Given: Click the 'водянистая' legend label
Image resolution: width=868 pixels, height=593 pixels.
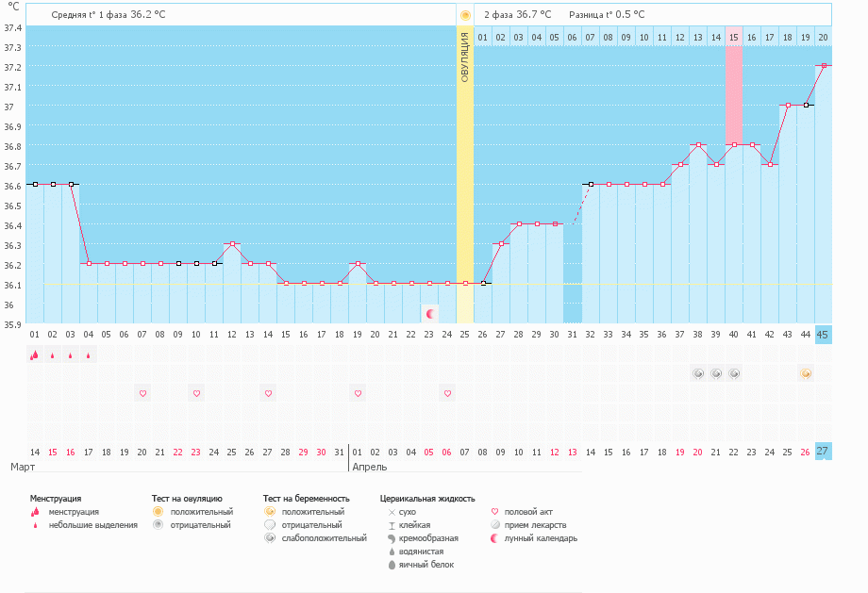Looking at the screenshot, I should (422, 552).
